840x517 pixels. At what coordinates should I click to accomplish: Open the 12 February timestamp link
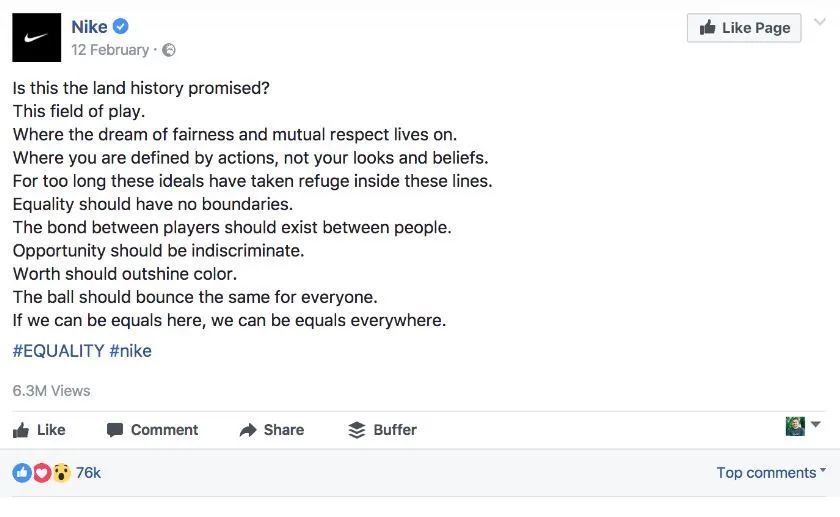click(x=110, y=50)
